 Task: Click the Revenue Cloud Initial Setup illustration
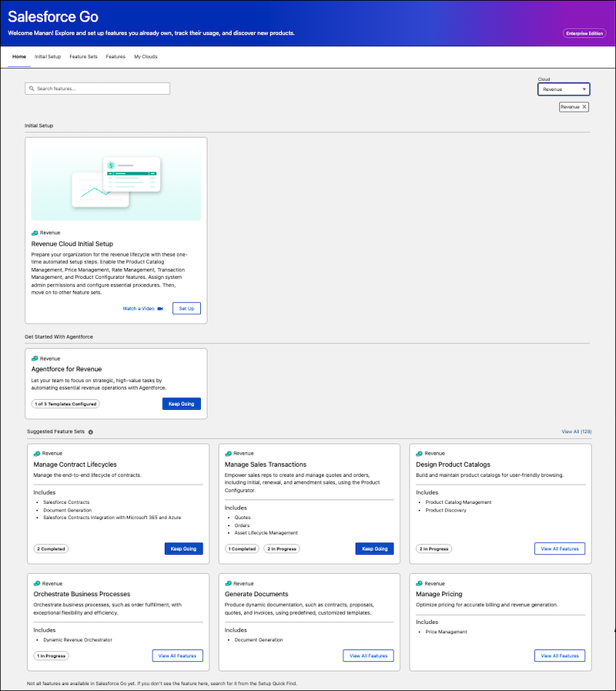tap(116, 183)
